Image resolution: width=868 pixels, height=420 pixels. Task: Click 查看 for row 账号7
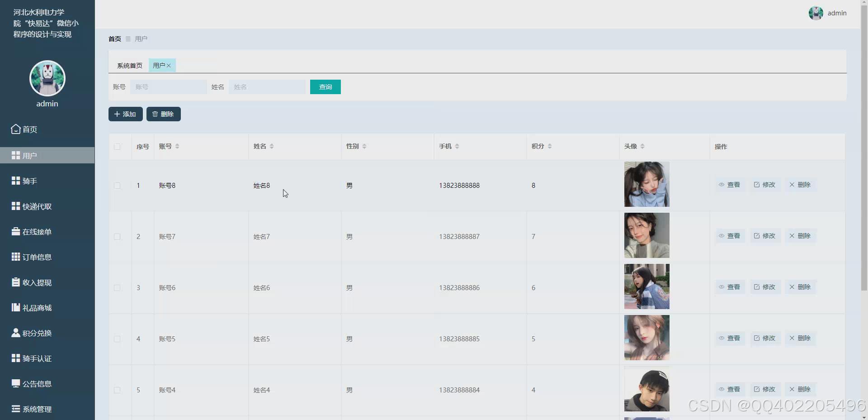point(730,236)
